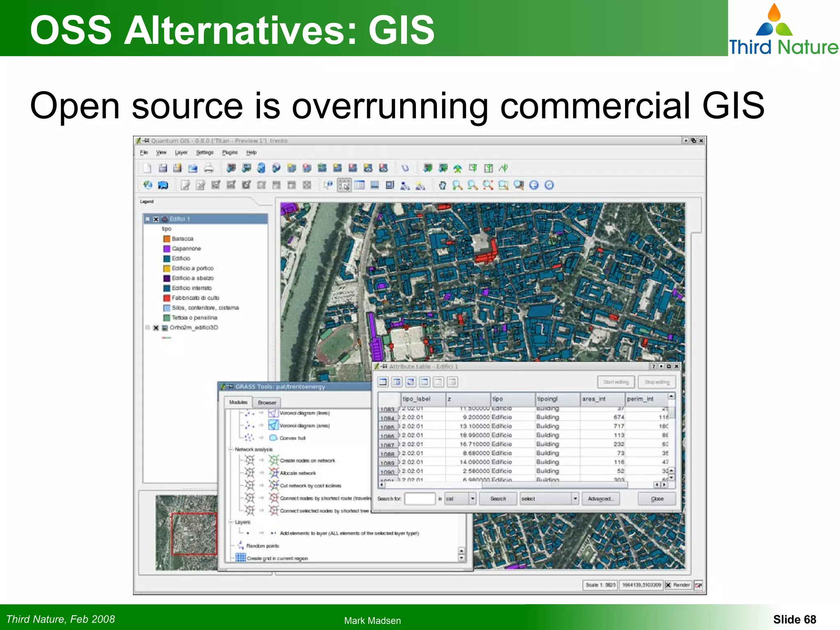This screenshot has width=840, height=630.
Task: Click the Print printer icon in toolbar
Action: 209,168
